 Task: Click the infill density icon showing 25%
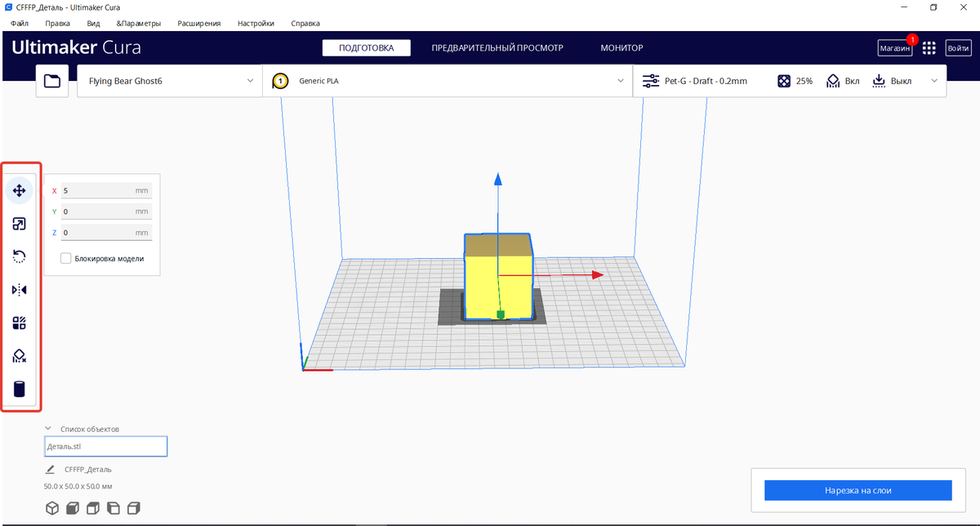[783, 81]
